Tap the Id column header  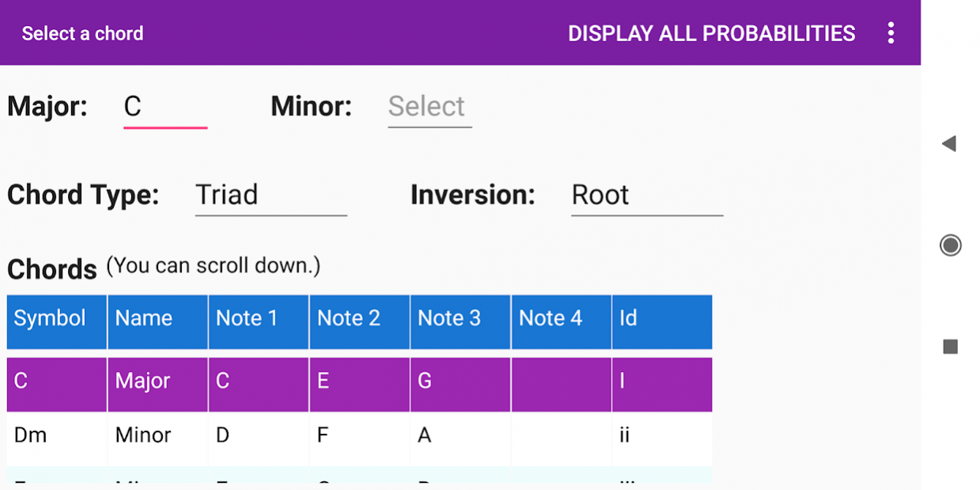click(x=661, y=321)
